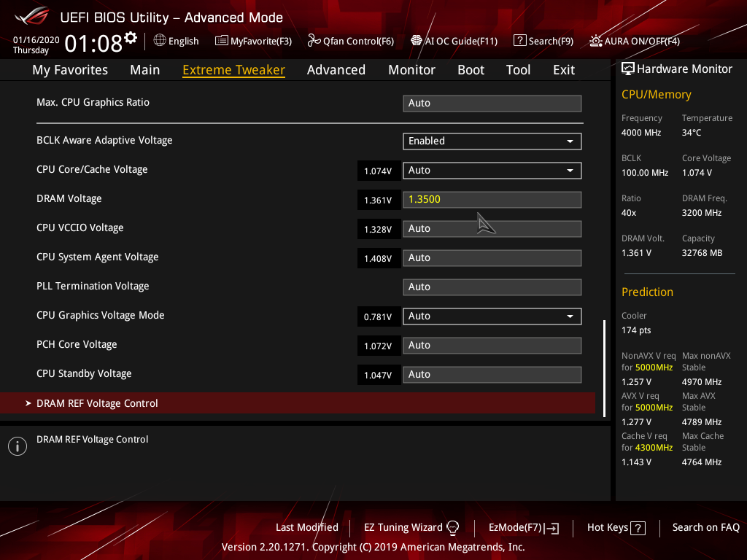This screenshot has height=560, width=747.
Task: Click the EzMode exit arrow icon
Action: tap(551, 528)
